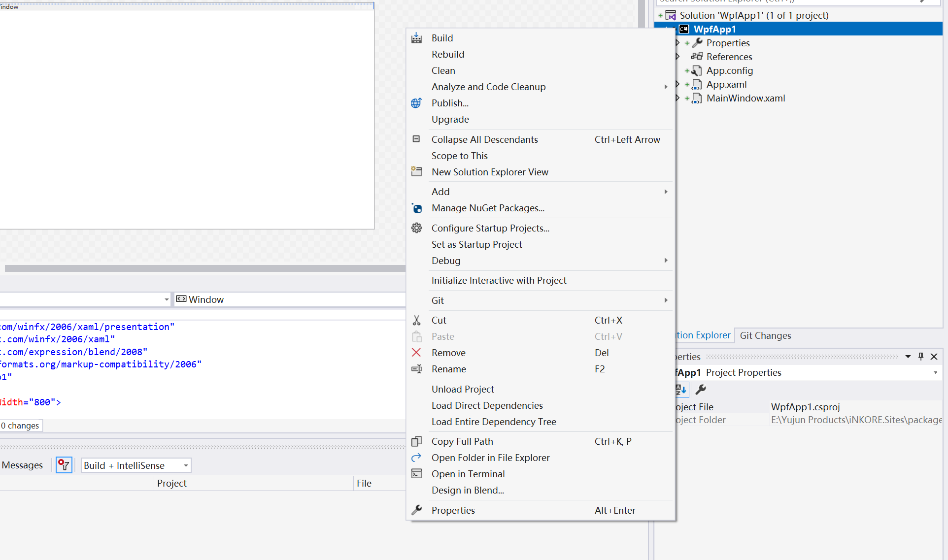Click the Property Pages wrench icon

coord(701,390)
